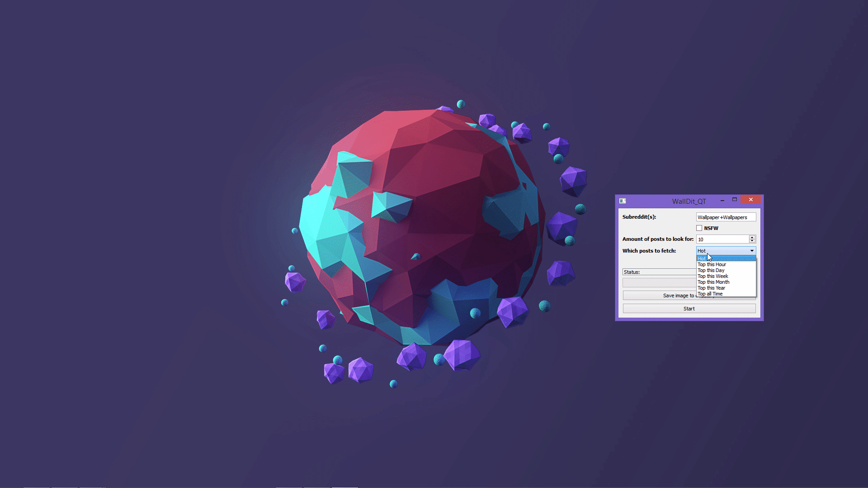The width and height of the screenshot is (868, 488).
Task: Click the WallDit_QT app icon in title bar
Action: pyautogui.click(x=623, y=201)
